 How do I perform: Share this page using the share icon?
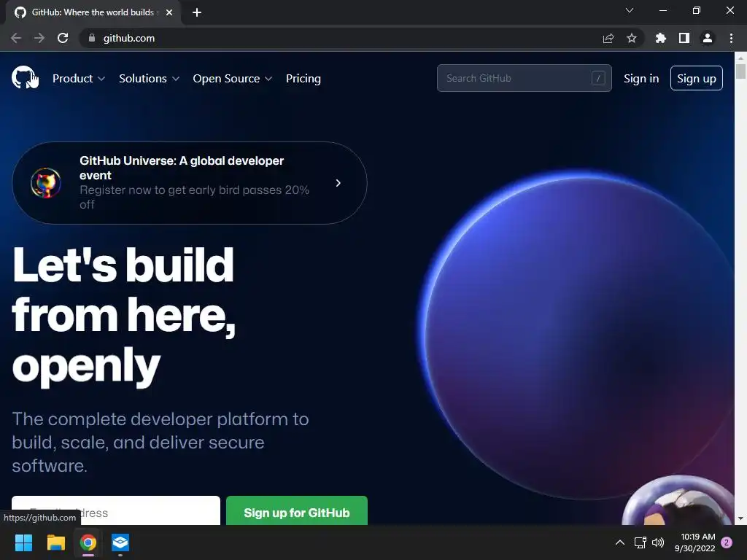pos(608,38)
